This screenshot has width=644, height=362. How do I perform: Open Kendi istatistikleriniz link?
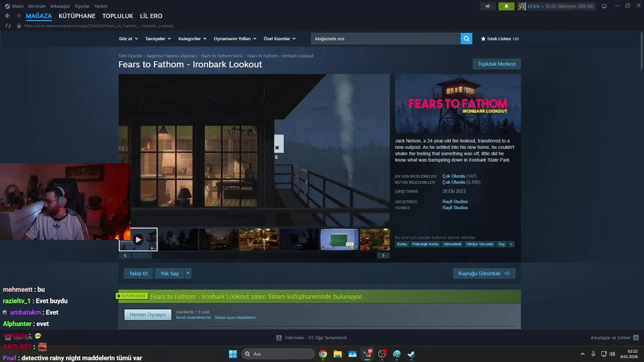pos(194,318)
